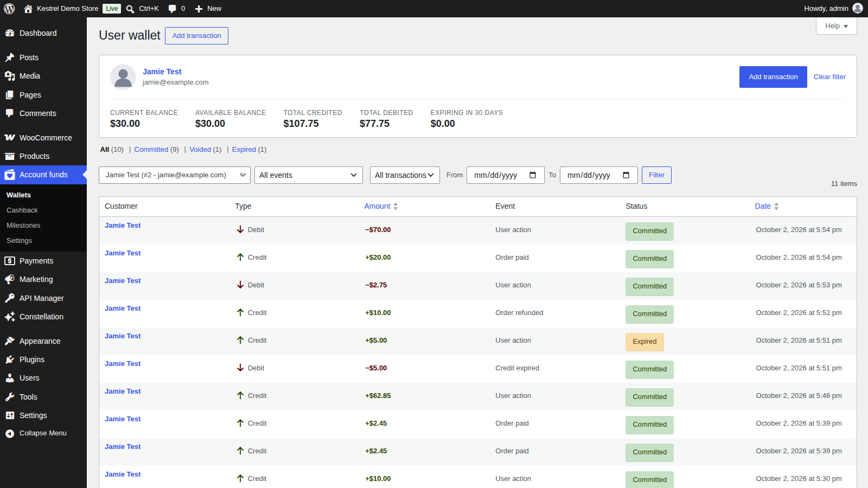This screenshot has width=868, height=488.
Task: Click the Filter button
Action: coord(656,175)
